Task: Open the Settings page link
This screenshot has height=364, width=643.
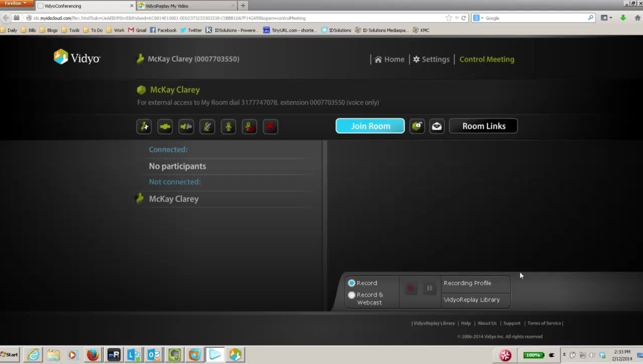Action: click(x=436, y=59)
